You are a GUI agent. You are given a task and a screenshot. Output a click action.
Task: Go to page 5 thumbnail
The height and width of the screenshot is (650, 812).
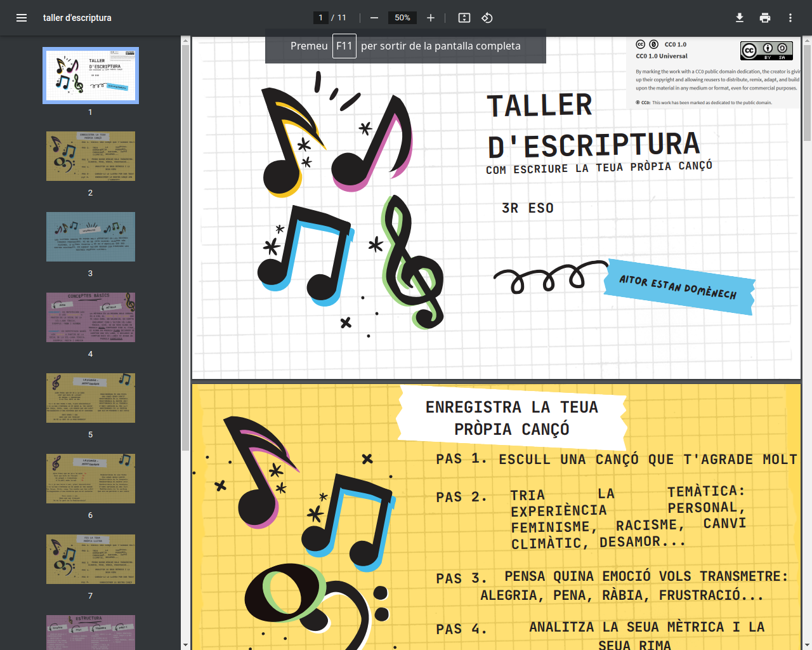pos(91,398)
